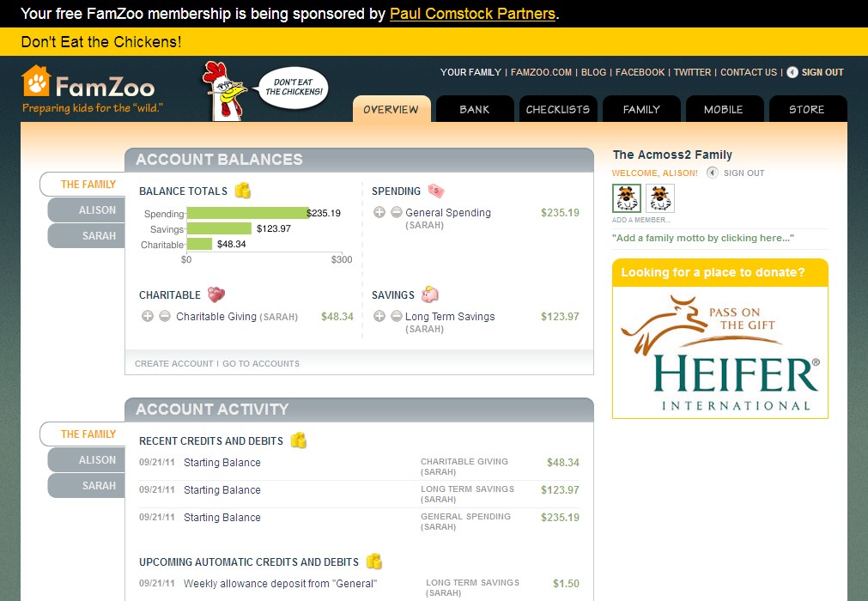Select the second family member avatar

pyautogui.click(x=660, y=198)
